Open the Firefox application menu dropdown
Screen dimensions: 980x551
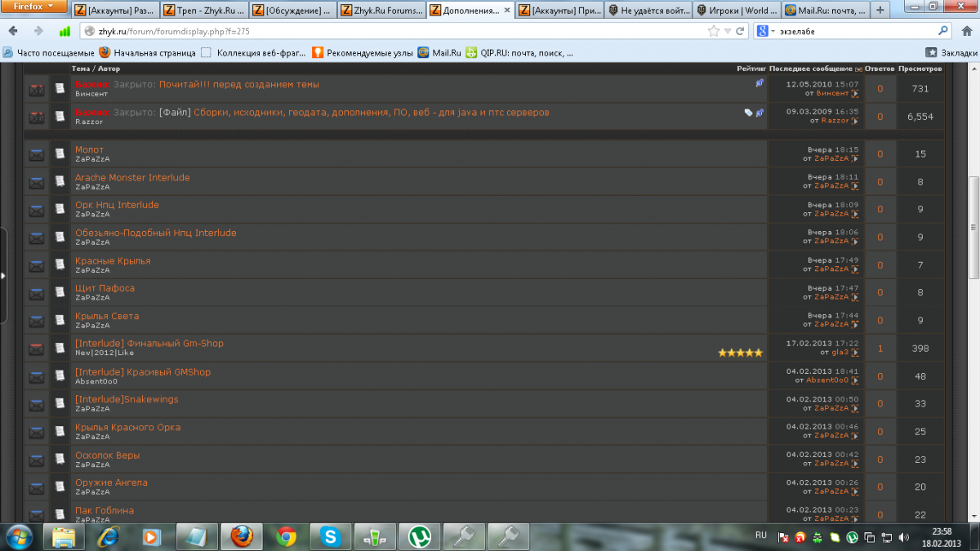(33, 7)
